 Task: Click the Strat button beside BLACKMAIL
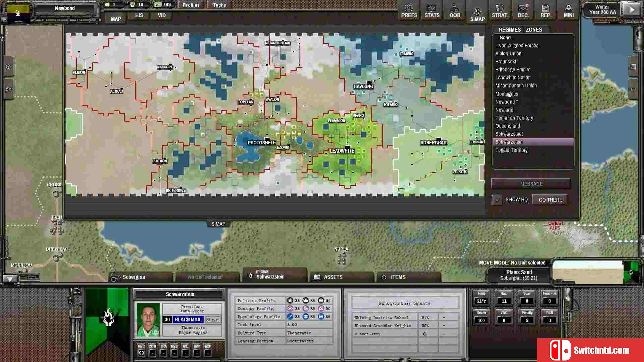[x=212, y=320]
